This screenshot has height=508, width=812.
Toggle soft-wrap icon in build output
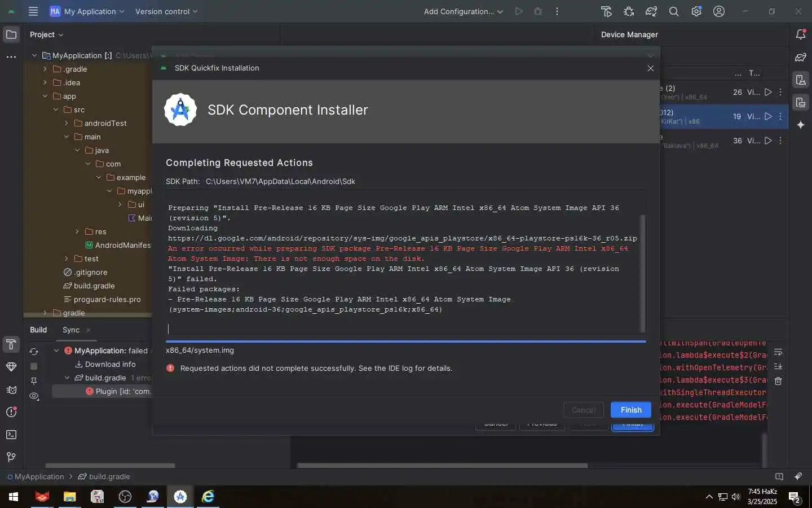point(778,352)
